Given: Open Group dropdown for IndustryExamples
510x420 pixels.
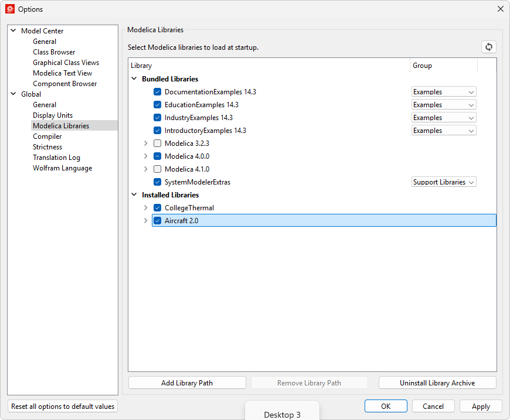Looking at the screenshot, I should pos(444,118).
